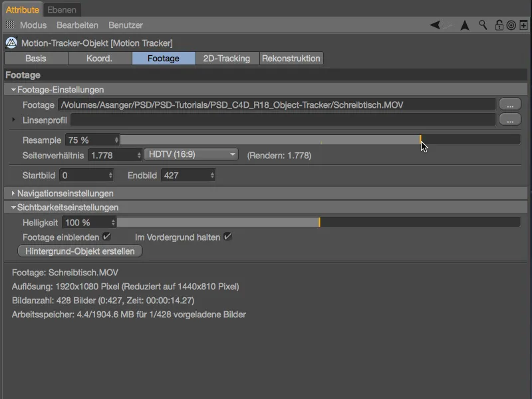Click the greyed forward arrow icon
Image resolution: width=532 pixels, height=399 pixels.
pos(447,25)
